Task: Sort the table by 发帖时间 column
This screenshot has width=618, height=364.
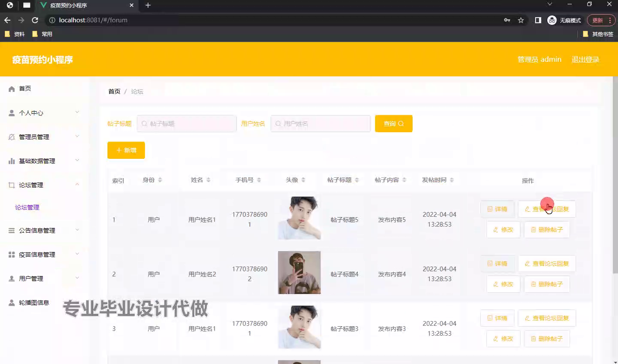Action: tap(452, 180)
